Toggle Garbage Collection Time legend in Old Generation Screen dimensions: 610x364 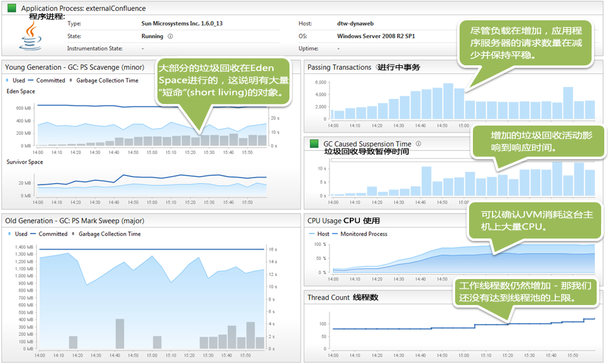tap(106, 234)
